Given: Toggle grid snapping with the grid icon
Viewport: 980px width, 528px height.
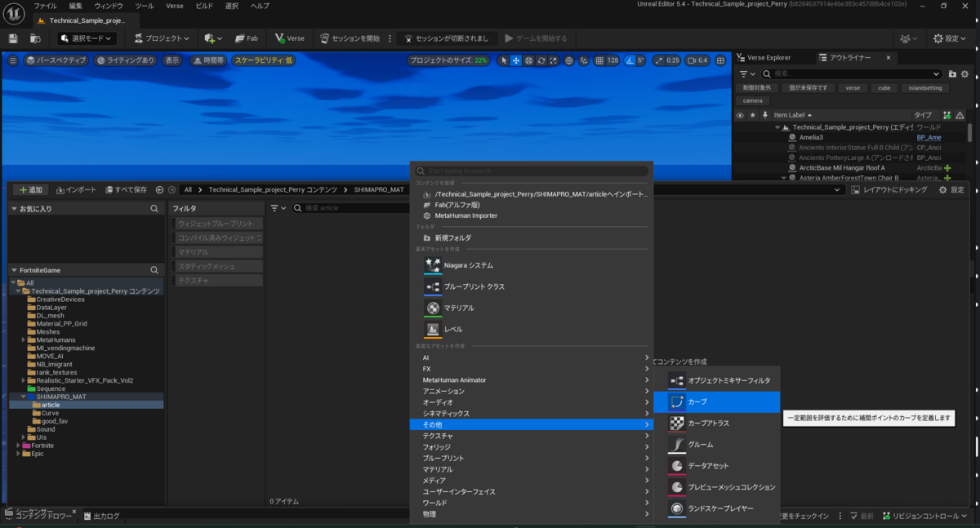Looking at the screenshot, I should [x=599, y=60].
